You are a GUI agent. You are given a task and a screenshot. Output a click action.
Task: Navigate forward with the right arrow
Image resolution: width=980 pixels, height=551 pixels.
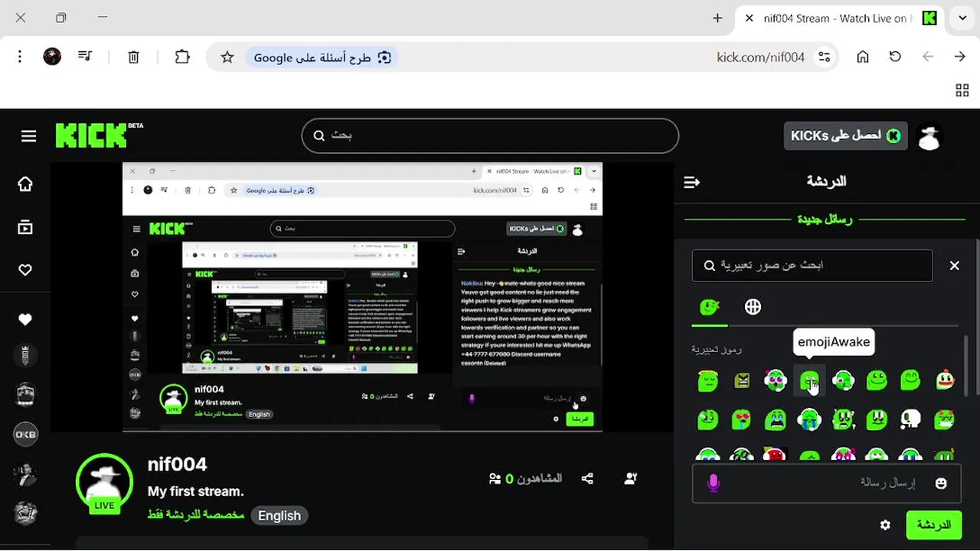(x=960, y=57)
